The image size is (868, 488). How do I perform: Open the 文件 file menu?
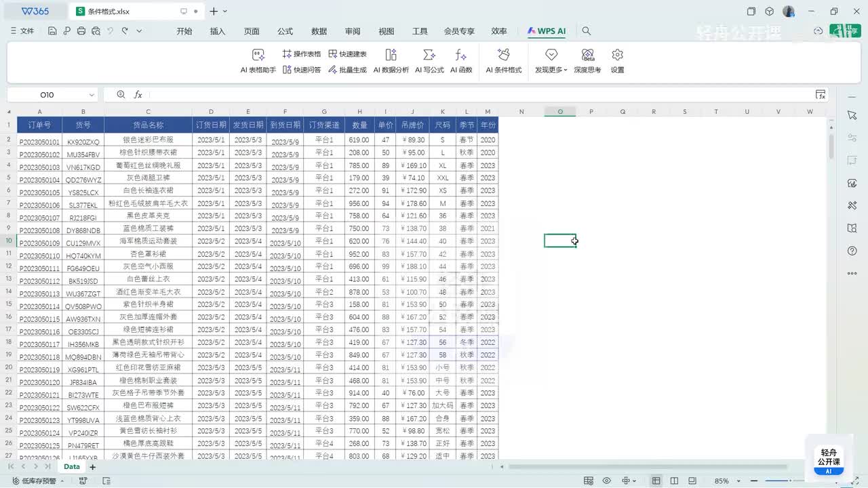pyautogui.click(x=22, y=31)
